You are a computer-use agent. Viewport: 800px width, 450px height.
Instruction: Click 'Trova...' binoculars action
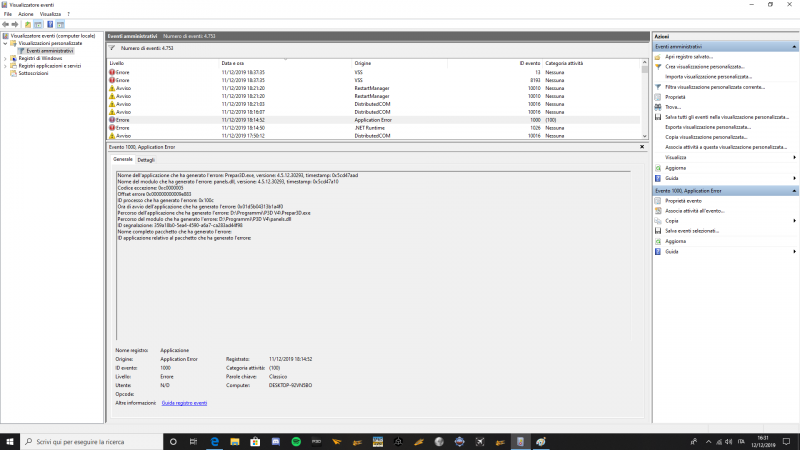point(675,107)
